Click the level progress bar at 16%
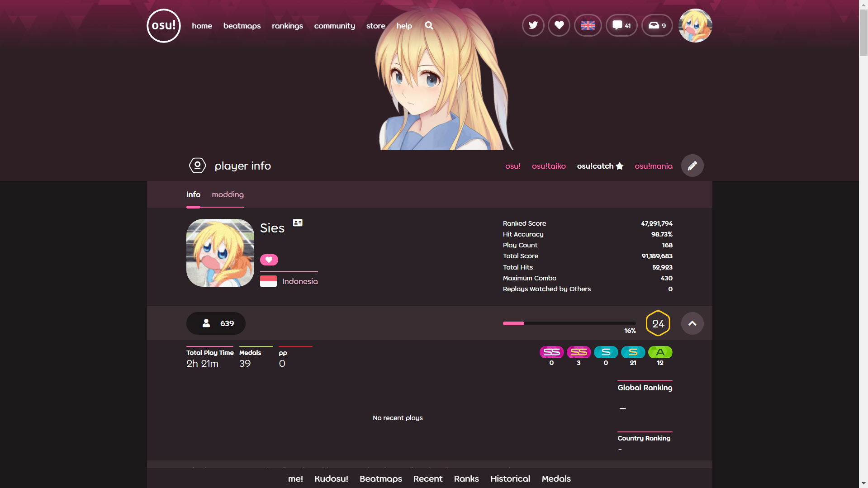The width and height of the screenshot is (868, 488). (569, 323)
